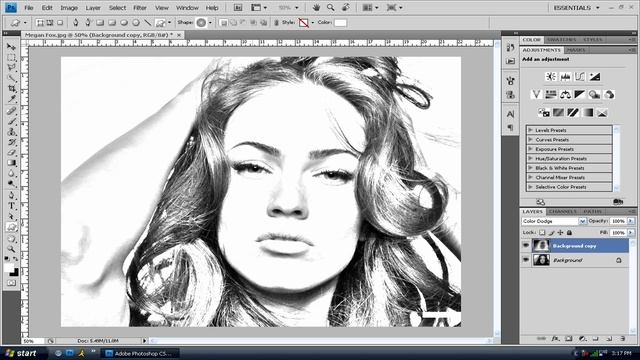The width and height of the screenshot is (640, 360).
Task: Enable Shape layers mode in options bar
Action: click(x=40, y=22)
